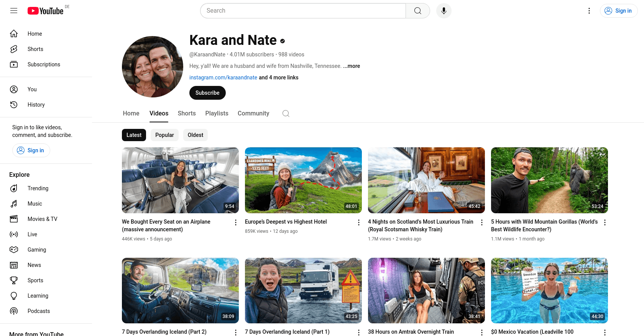Select the Latest sort chip
The image size is (644, 336).
(134, 135)
